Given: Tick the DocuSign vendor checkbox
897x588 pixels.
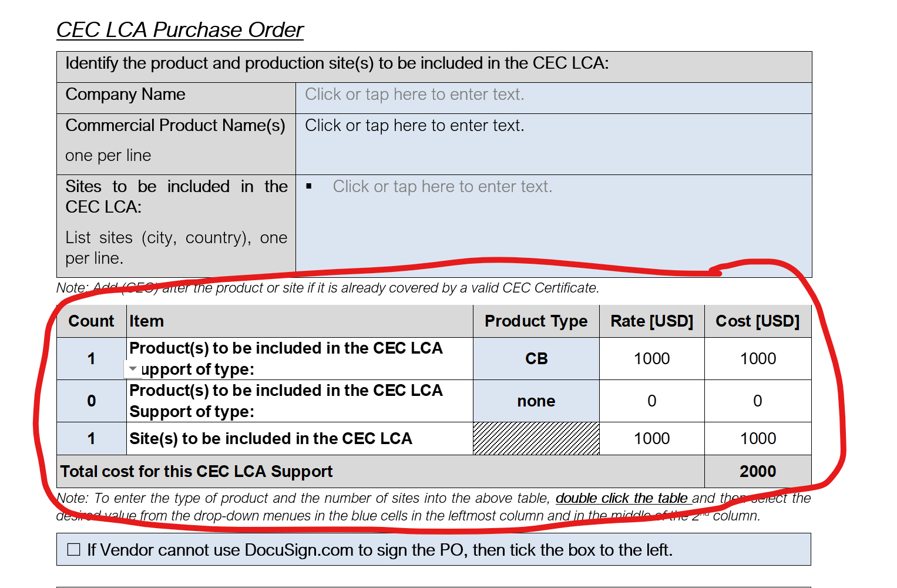Looking at the screenshot, I should (74, 550).
